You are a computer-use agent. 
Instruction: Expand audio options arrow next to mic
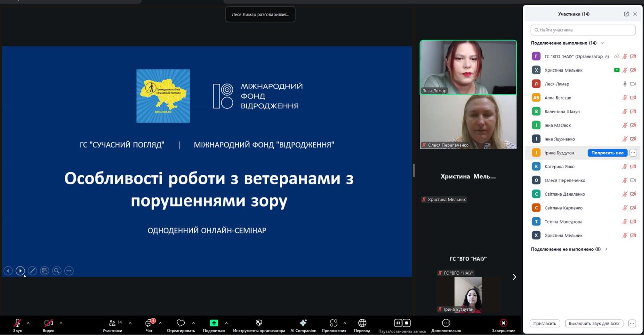(28, 323)
